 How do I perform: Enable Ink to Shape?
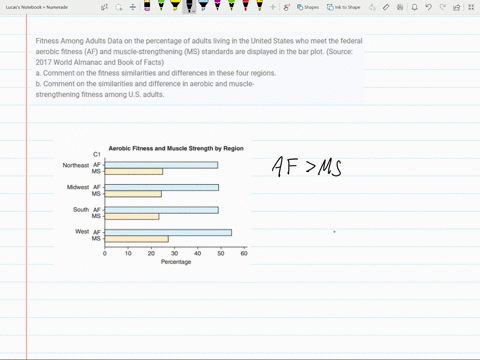coord(343,7)
